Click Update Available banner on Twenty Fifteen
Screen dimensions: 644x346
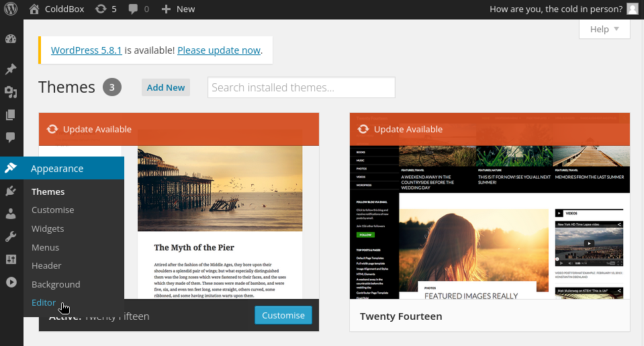[x=179, y=130]
